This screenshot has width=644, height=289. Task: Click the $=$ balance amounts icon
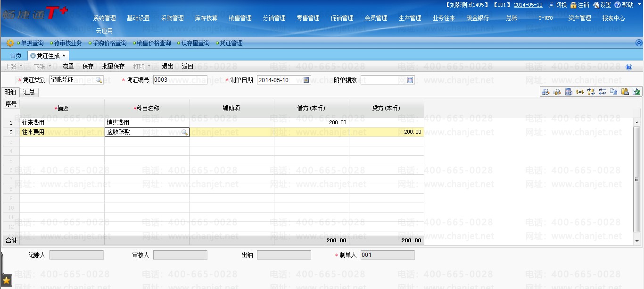(580, 92)
